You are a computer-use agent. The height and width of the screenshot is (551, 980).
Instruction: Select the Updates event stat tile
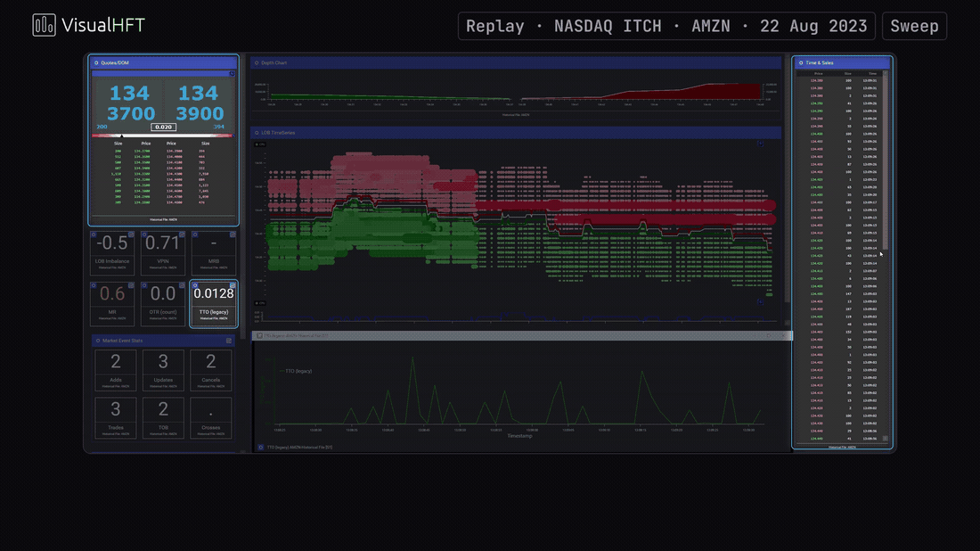tap(163, 370)
